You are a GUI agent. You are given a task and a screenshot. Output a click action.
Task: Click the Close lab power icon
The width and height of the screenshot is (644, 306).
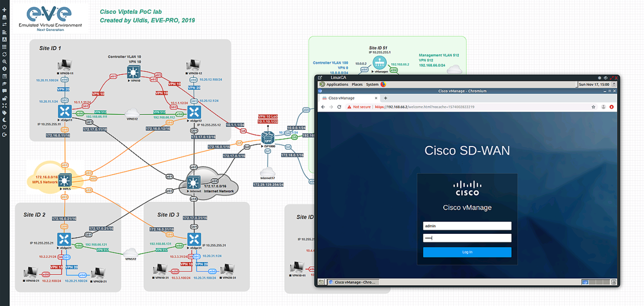coord(4,127)
